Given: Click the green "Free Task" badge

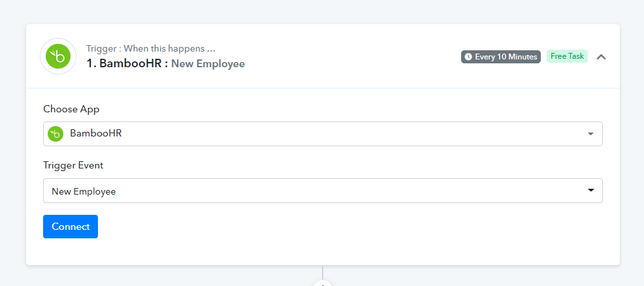Looking at the screenshot, I should pos(567,56).
